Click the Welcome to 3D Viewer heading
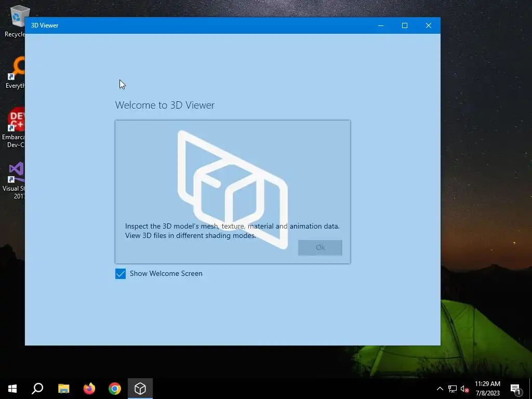532x399 pixels. (x=165, y=105)
